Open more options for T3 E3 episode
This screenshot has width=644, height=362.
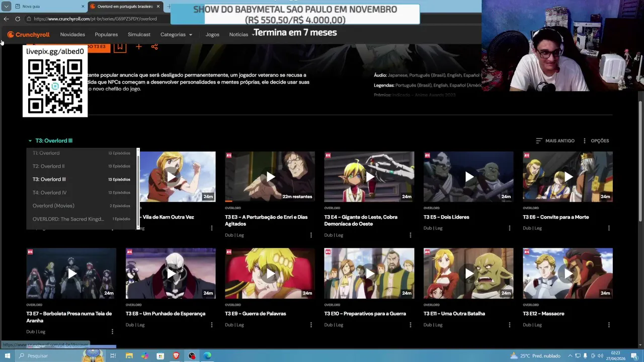[311, 235]
